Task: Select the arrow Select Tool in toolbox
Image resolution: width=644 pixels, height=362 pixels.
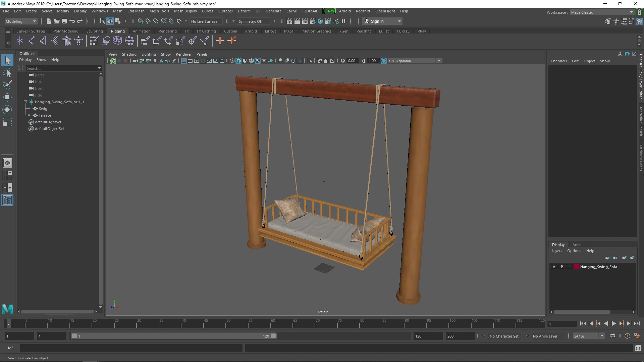Action: 7,60
